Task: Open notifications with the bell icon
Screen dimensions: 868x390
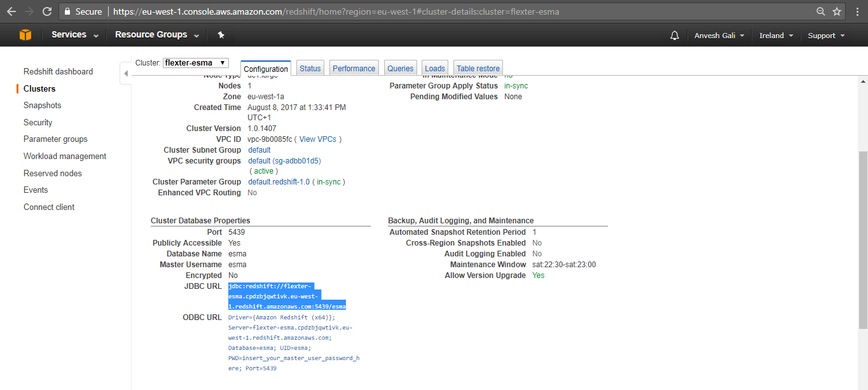Action: pos(675,36)
